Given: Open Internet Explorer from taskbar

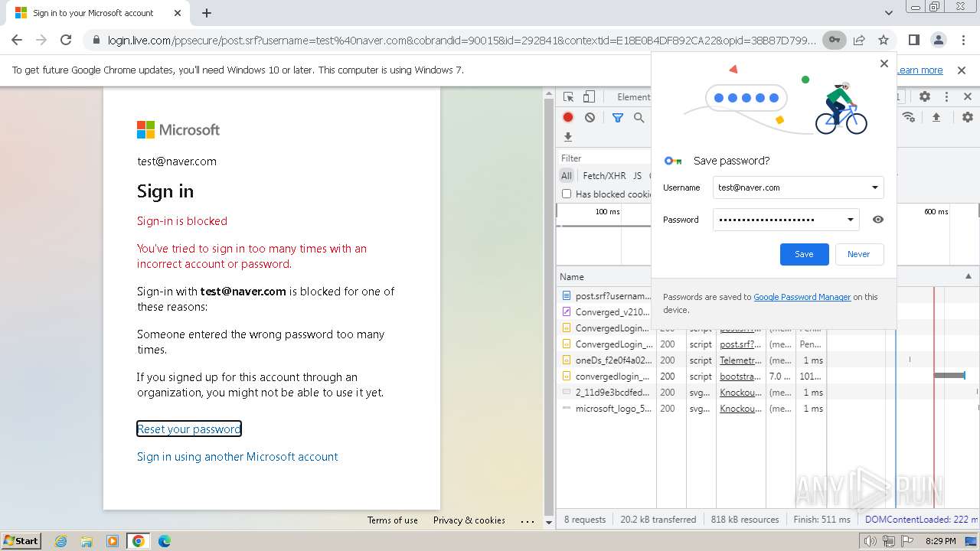Looking at the screenshot, I should 60,541.
